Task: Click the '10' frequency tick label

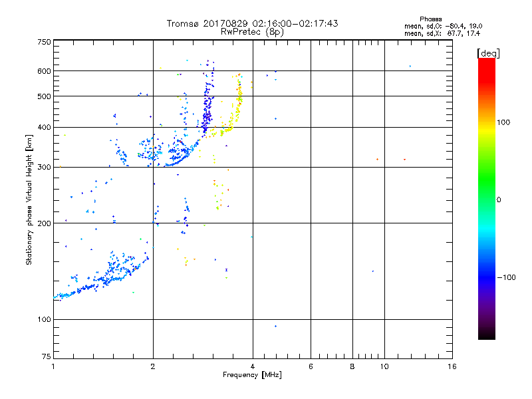Action: (x=384, y=366)
